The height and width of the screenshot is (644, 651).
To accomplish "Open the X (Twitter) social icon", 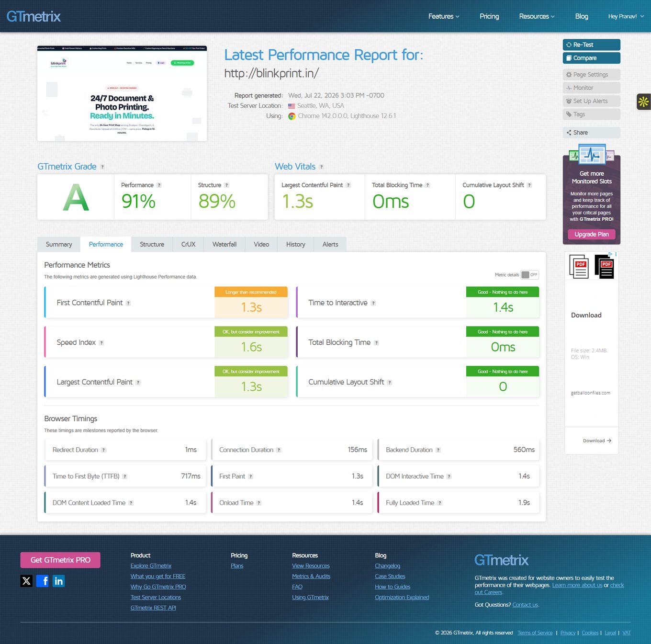I will pos(26,581).
